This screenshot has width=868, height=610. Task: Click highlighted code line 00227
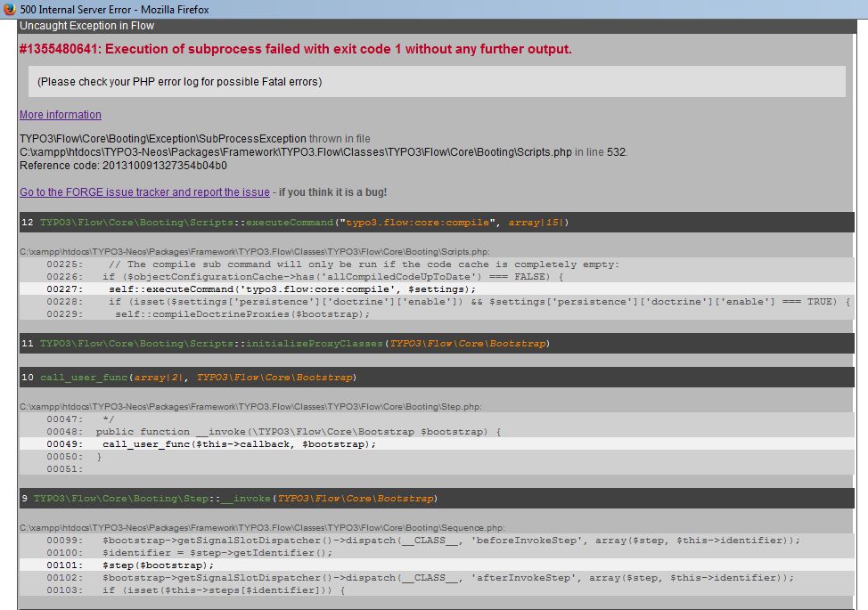(437, 289)
